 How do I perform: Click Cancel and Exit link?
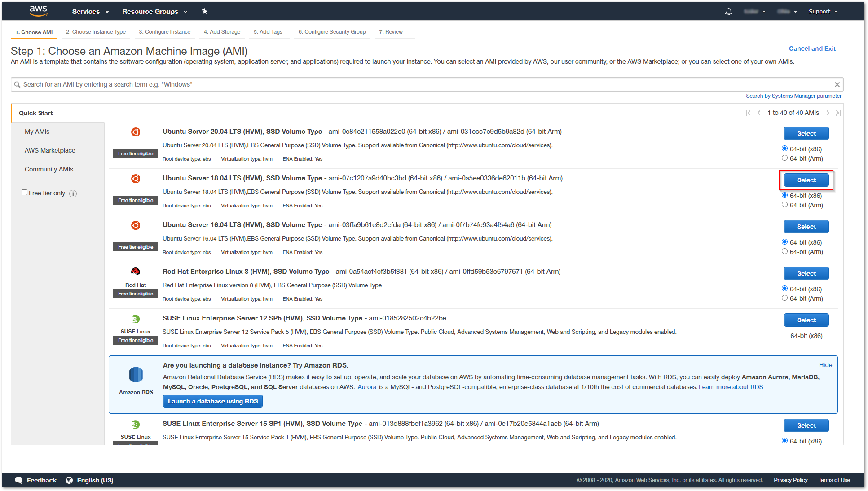(812, 48)
